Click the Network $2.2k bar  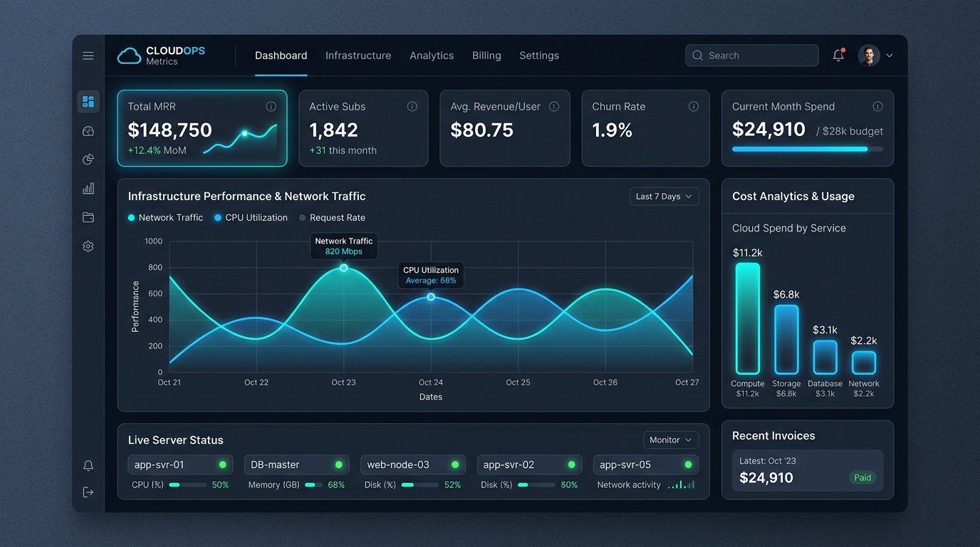coord(864,363)
